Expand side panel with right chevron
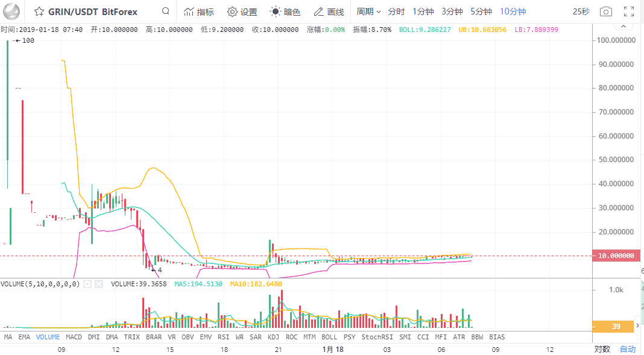 click(x=638, y=325)
